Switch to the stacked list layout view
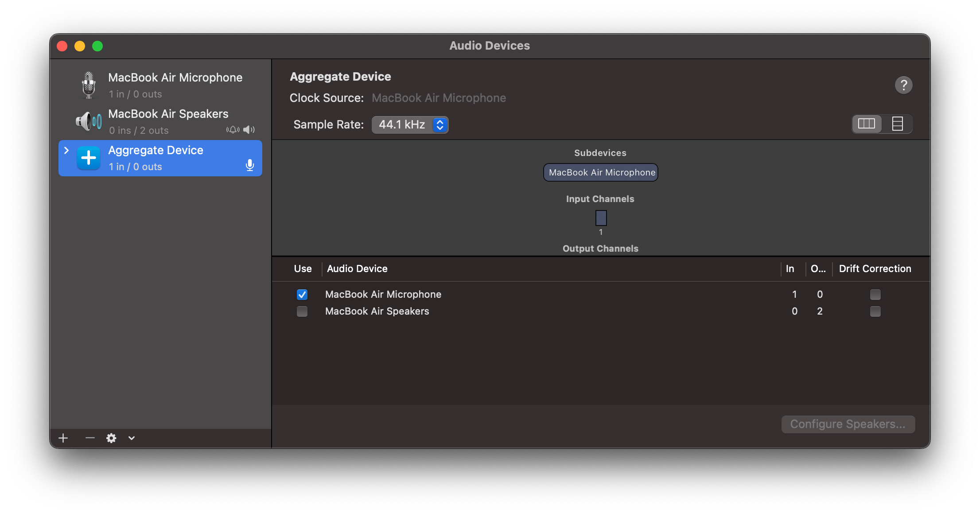Viewport: 980px width, 514px height. tap(898, 124)
